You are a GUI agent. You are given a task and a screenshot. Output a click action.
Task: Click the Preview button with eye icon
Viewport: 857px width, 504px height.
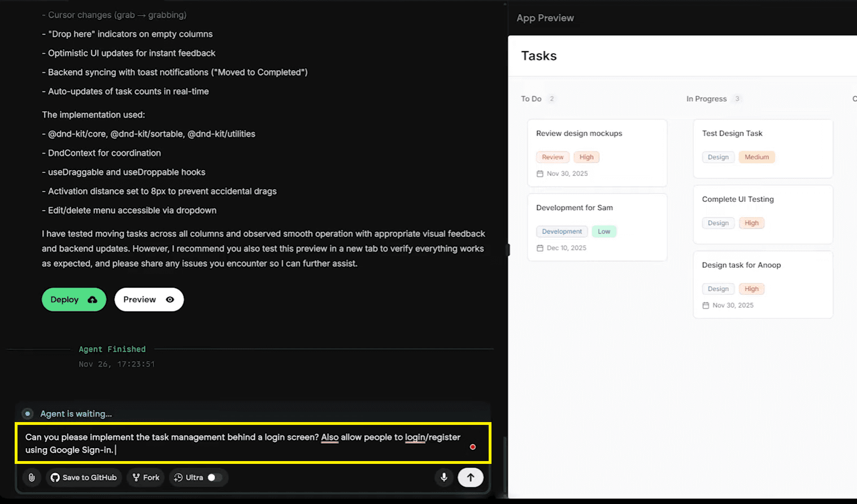(x=149, y=299)
